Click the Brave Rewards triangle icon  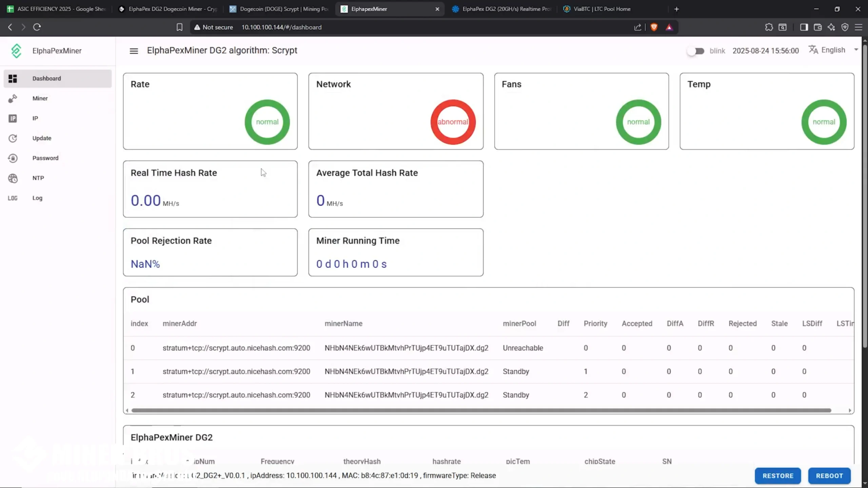[669, 27]
